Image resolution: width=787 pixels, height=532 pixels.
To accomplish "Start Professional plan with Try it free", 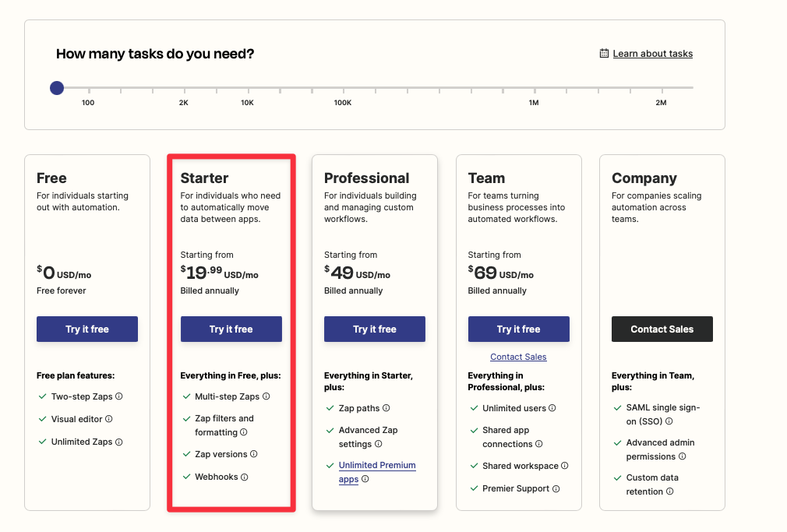I will pos(375,329).
